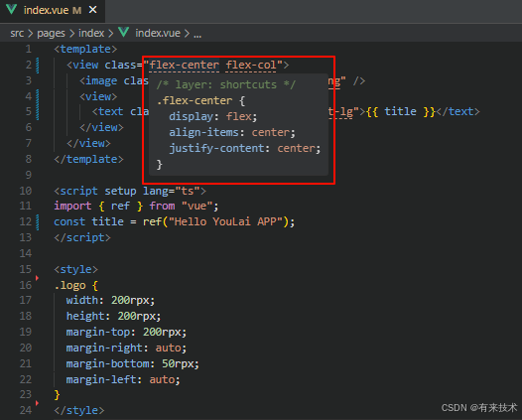Click the {{ title }} interpolation on line 5
This screenshot has width=522, height=420.
[x=401, y=111]
